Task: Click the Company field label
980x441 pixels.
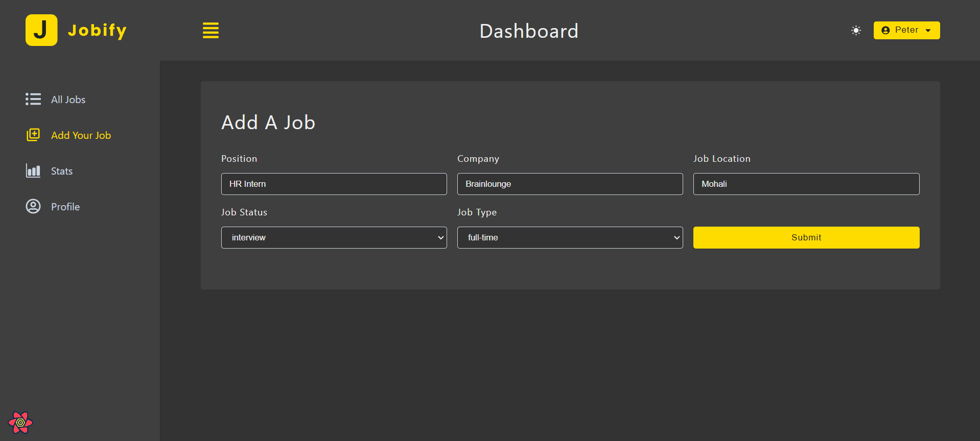Action: (478, 159)
